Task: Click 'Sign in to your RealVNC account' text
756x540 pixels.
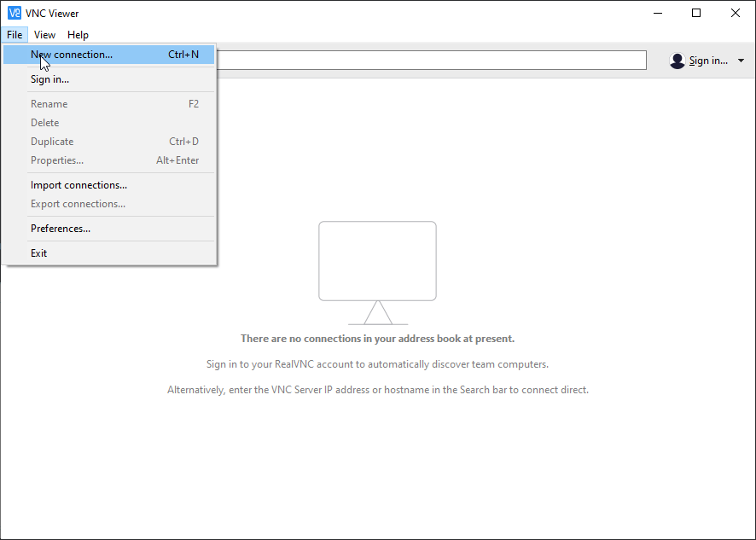Action: 377,364
